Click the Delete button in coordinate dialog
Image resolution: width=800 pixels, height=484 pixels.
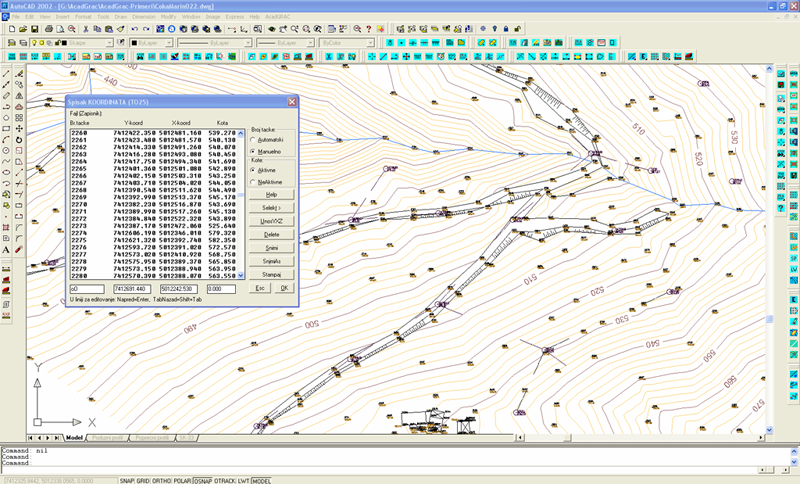pyautogui.click(x=271, y=233)
